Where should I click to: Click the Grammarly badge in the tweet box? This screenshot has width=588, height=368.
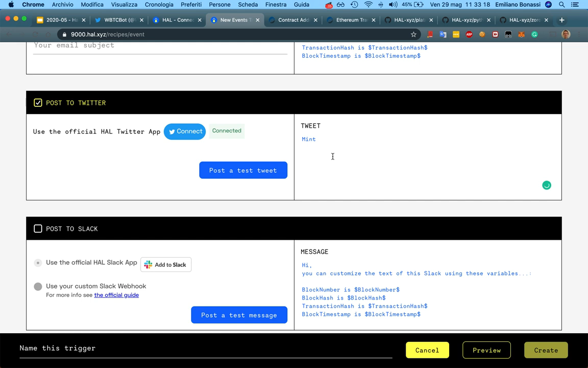pos(546,185)
